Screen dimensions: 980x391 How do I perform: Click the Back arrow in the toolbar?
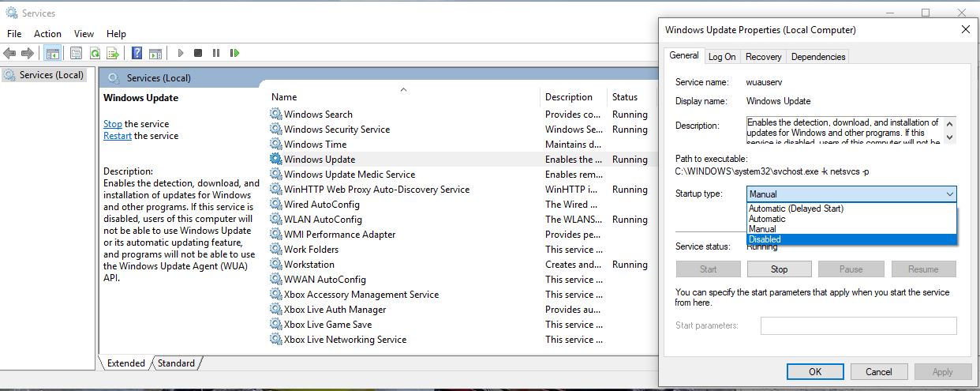point(9,53)
